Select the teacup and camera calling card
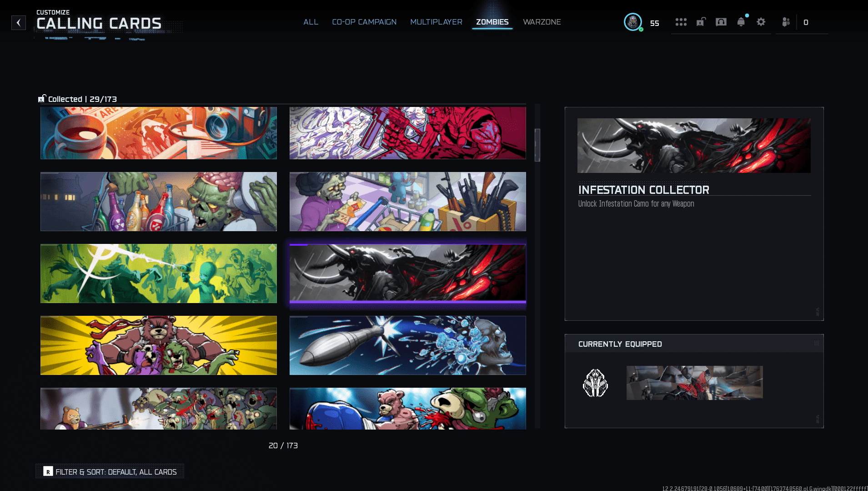 pos(158,133)
